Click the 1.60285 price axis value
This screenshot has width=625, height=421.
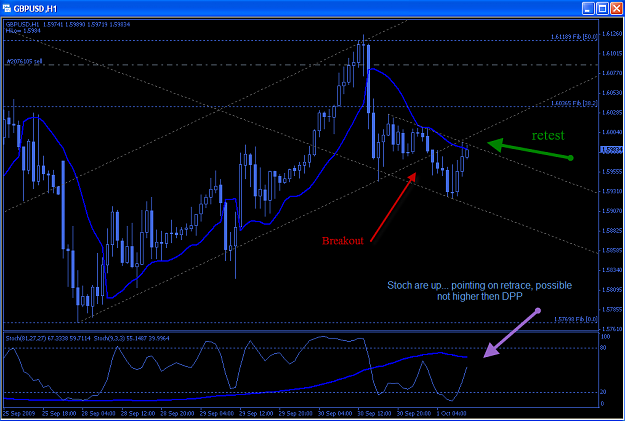pyautogui.click(x=612, y=112)
